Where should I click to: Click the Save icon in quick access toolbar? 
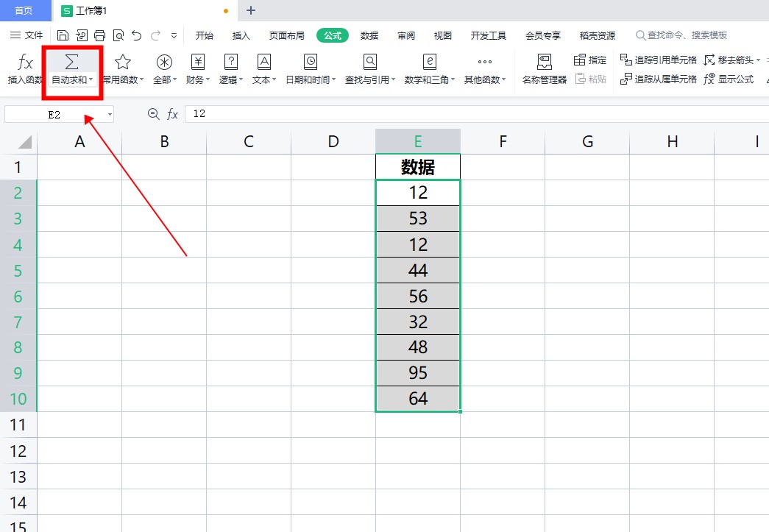63,35
